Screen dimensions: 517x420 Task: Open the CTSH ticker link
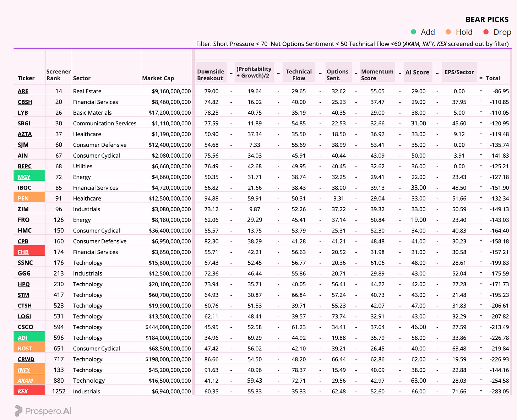click(25, 305)
